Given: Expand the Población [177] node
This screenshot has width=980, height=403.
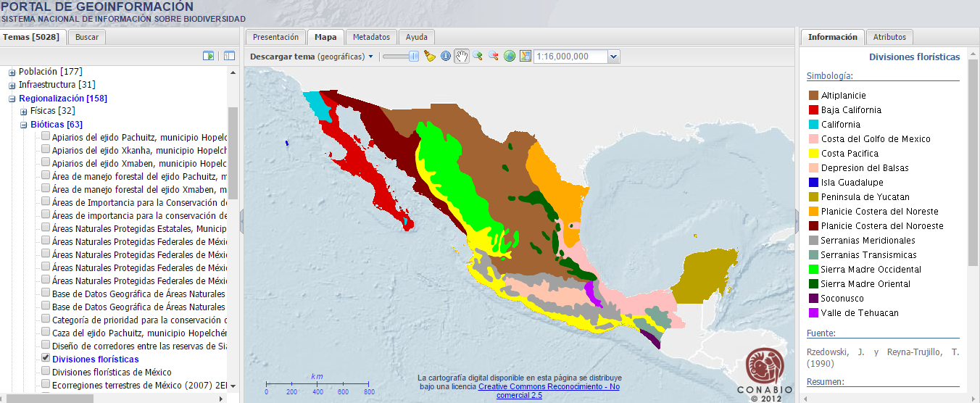Looking at the screenshot, I should 12,72.
